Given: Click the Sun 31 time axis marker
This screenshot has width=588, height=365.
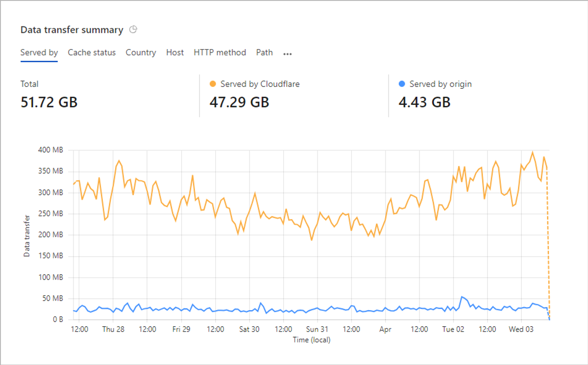Looking at the screenshot, I should click(317, 329).
